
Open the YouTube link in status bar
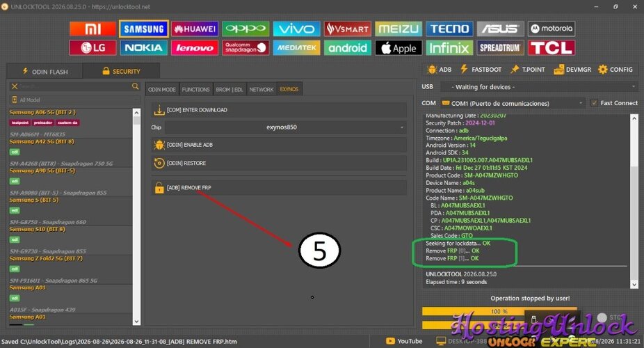[x=404, y=341]
